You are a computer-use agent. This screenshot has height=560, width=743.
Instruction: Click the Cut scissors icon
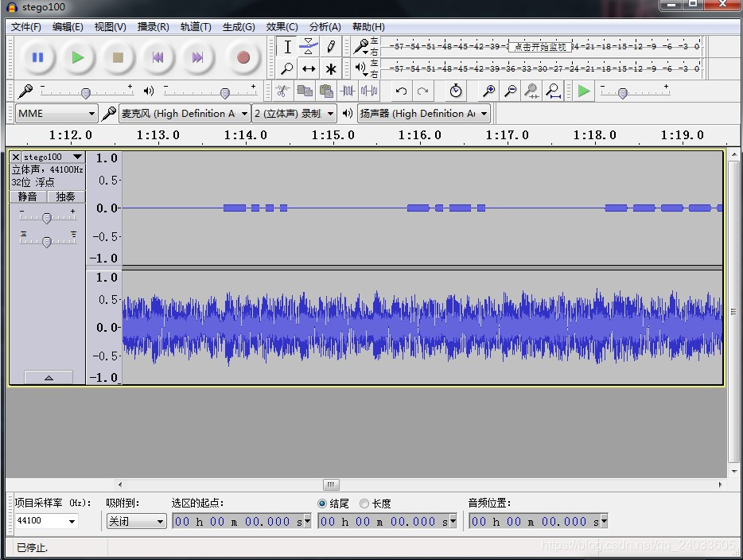tap(283, 91)
